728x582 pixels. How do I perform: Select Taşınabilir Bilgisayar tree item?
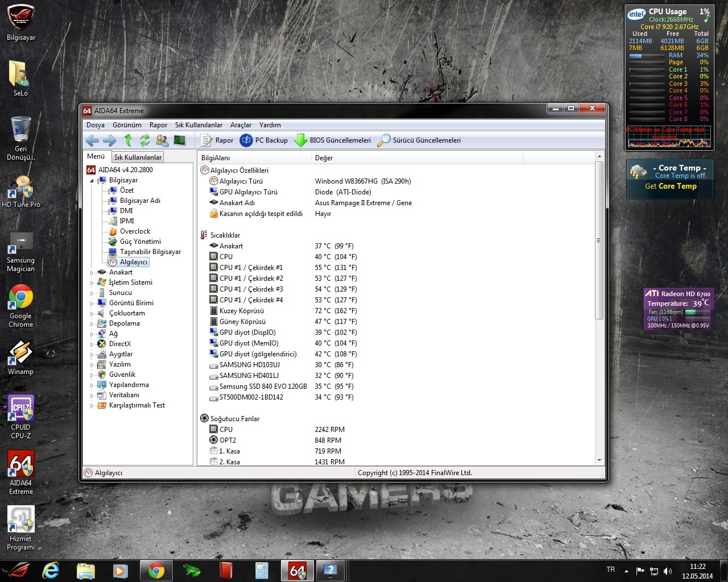[150, 252]
